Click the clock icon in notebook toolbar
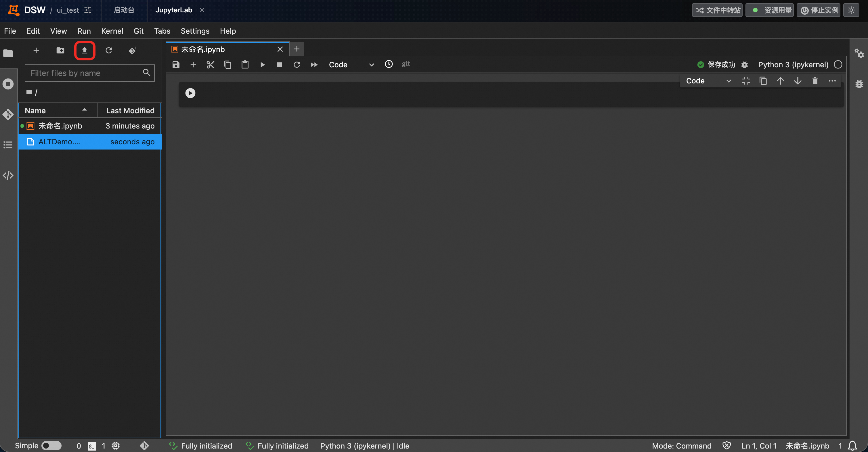The height and width of the screenshot is (452, 868). tap(389, 64)
